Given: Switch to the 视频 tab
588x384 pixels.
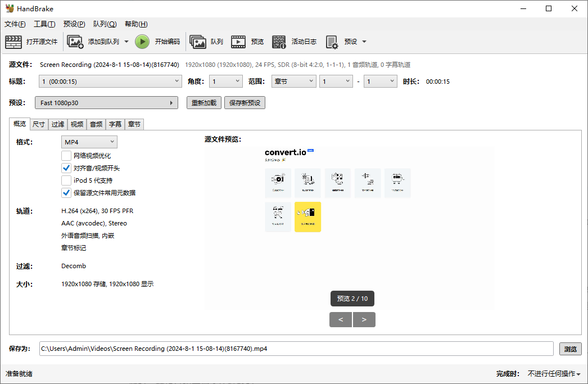Looking at the screenshot, I should tap(77, 124).
